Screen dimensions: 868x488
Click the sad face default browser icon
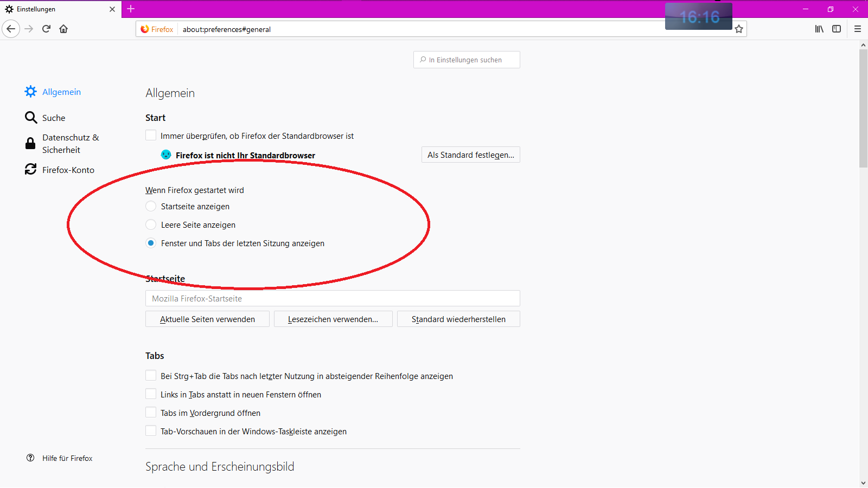click(x=166, y=155)
